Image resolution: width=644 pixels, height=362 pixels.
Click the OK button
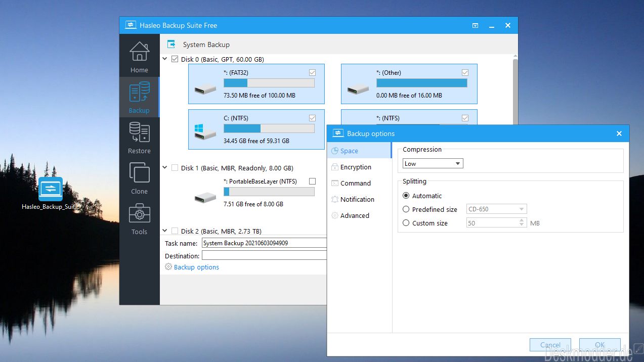[x=600, y=345]
